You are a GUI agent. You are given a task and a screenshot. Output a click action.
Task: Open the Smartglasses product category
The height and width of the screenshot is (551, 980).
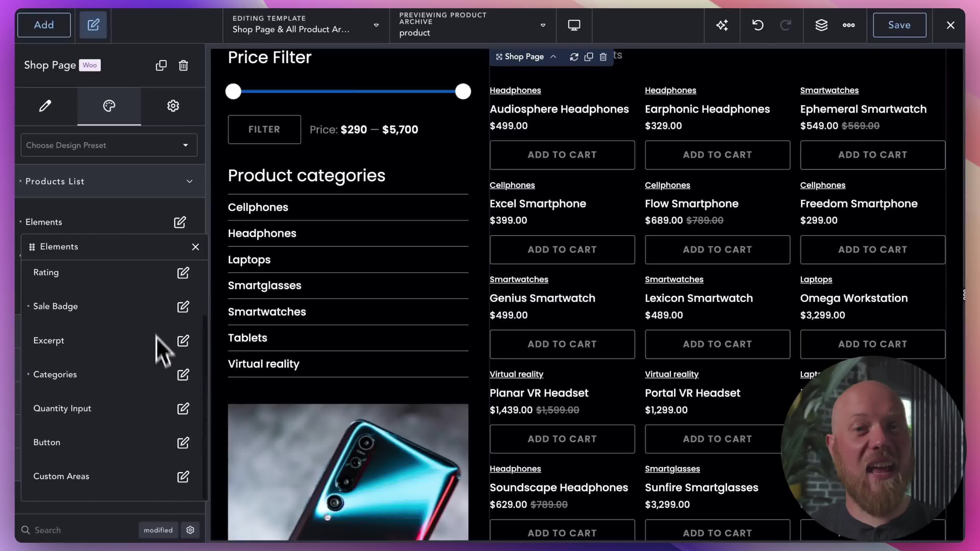click(x=264, y=286)
